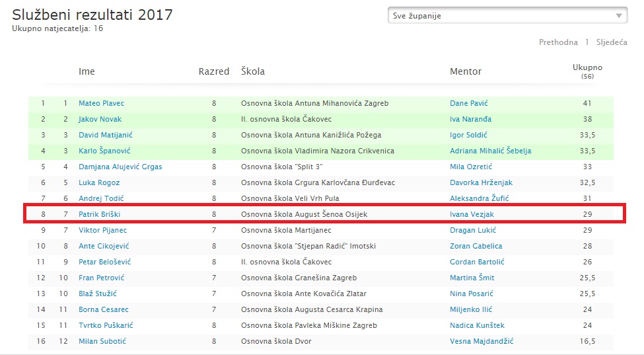This screenshot has height=355, width=644.
Task: Click contestant Patrik Briški in highlighted row
Action: [99, 214]
